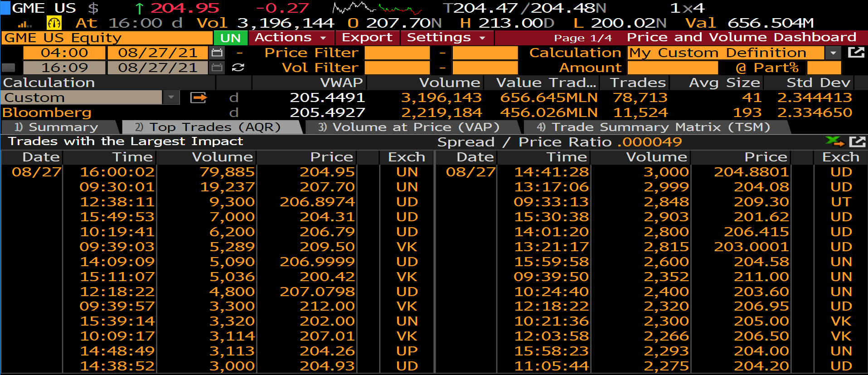Viewport: 868px width, 375px height.
Task: Click the Price Filter minimum field
Action: (x=397, y=53)
